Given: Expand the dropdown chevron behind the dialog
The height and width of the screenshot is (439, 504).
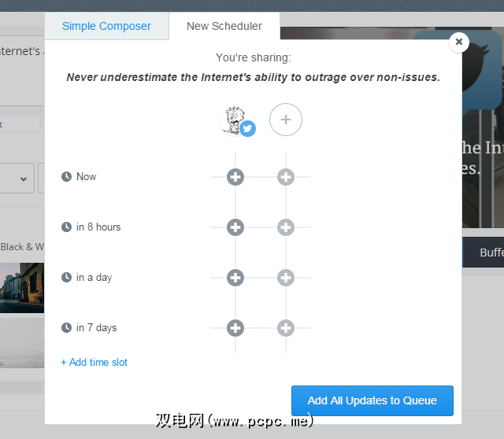Looking at the screenshot, I should coord(24,179).
